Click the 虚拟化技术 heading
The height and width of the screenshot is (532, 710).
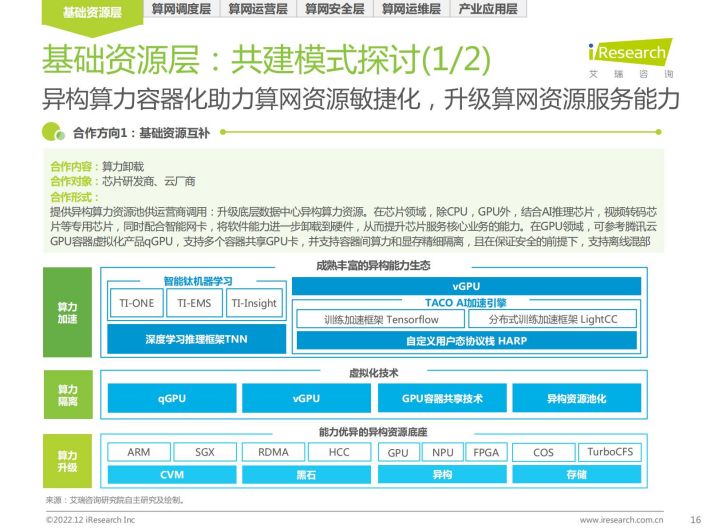(374, 373)
